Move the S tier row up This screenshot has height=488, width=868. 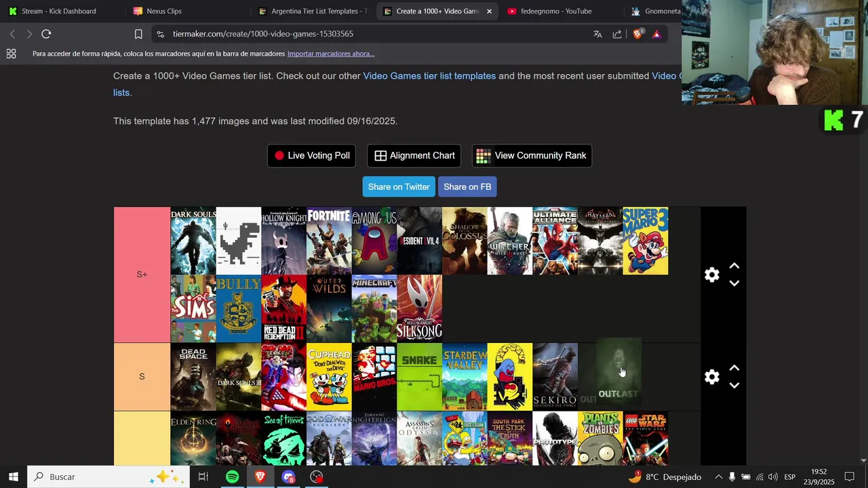(734, 368)
